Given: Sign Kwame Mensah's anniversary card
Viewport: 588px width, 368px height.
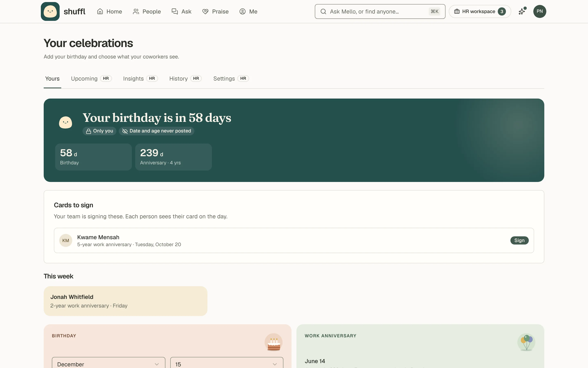Looking at the screenshot, I should 519,240.
